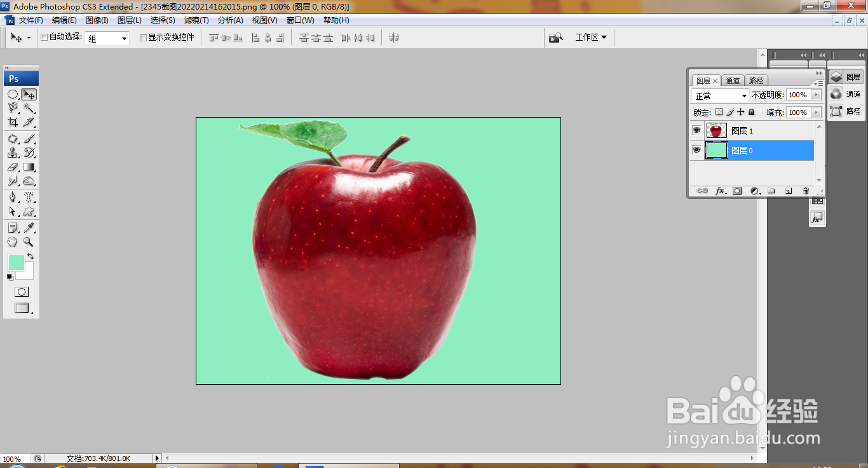Swap foreground and background colors
This screenshot has height=468, width=868.
pos(30,257)
